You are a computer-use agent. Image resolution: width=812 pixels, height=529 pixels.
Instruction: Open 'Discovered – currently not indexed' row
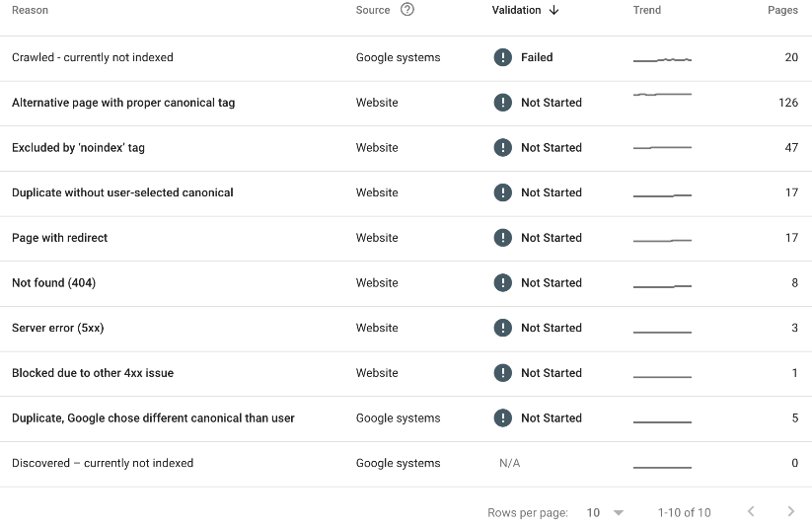click(103, 463)
